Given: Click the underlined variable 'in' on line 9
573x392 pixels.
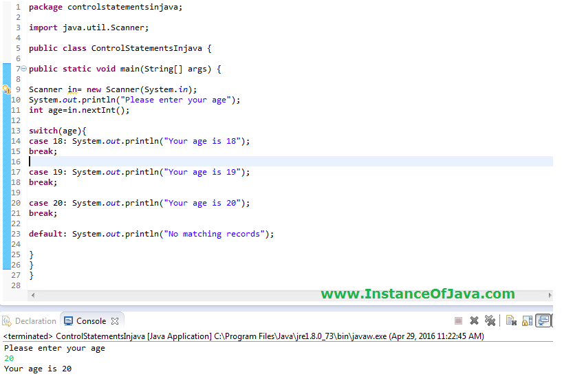Looking at the screenshot, I should coord(72,89).
